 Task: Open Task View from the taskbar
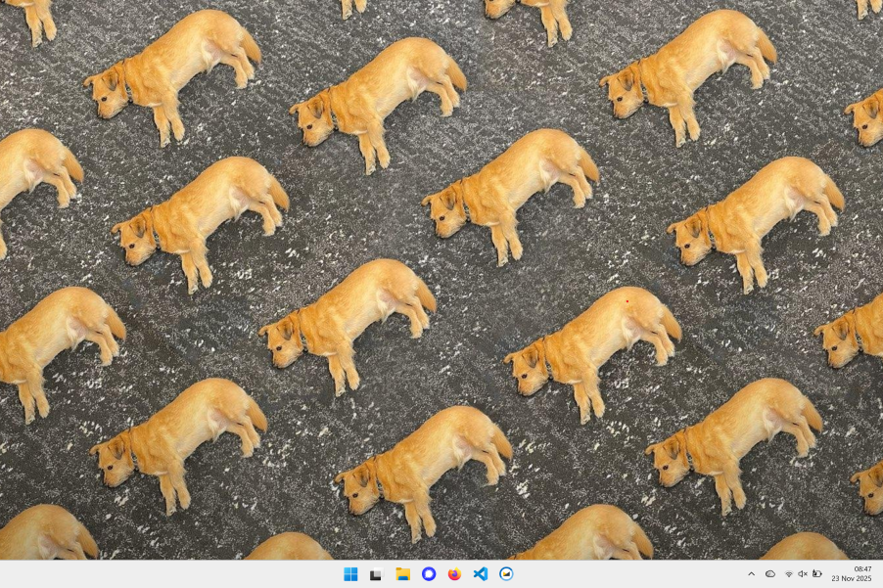[377, 575]
